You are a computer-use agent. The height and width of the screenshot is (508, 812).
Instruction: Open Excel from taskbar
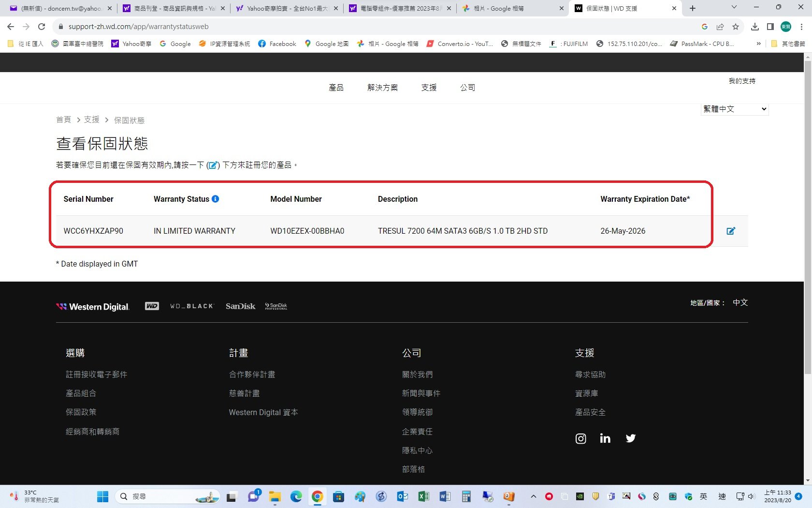pos(424,496)
